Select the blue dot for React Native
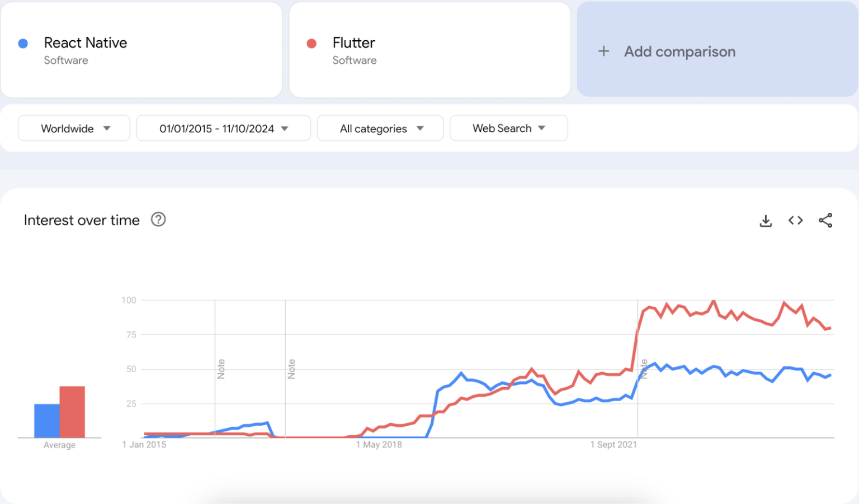 pos(22,43)
